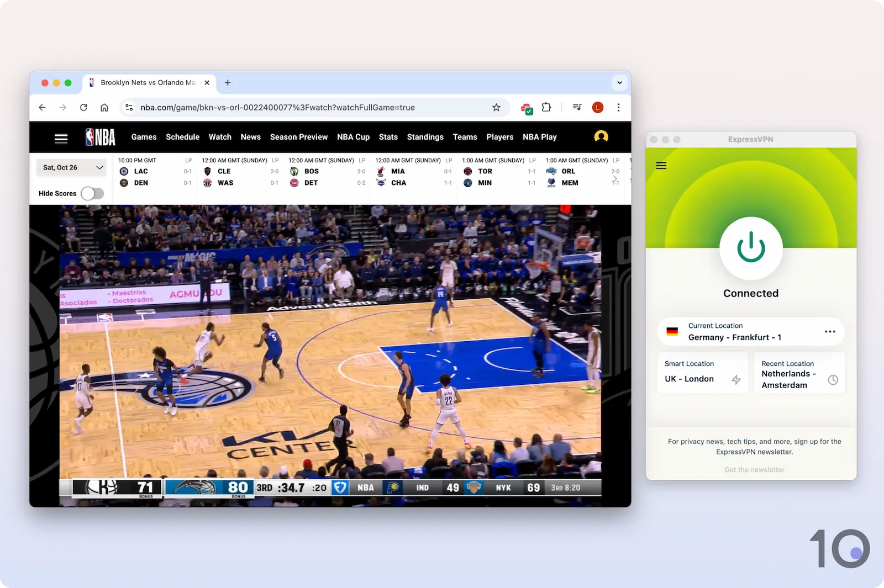This screenshot has width=884, height=588.
Task: Open site information icon in address bar
Action: coord(129,108)
